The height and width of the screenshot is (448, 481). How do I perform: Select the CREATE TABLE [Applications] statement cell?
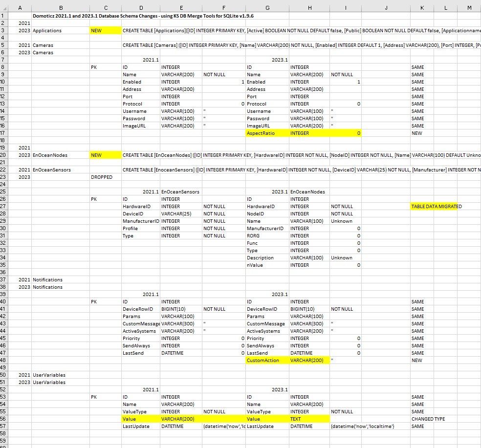tap(301, 31)
